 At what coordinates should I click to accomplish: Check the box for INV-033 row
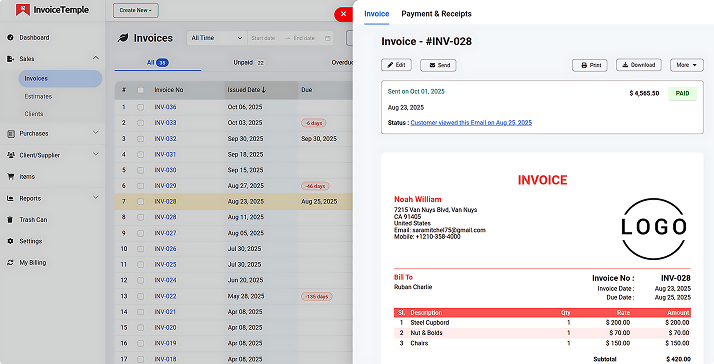click(x=140, y=123)
